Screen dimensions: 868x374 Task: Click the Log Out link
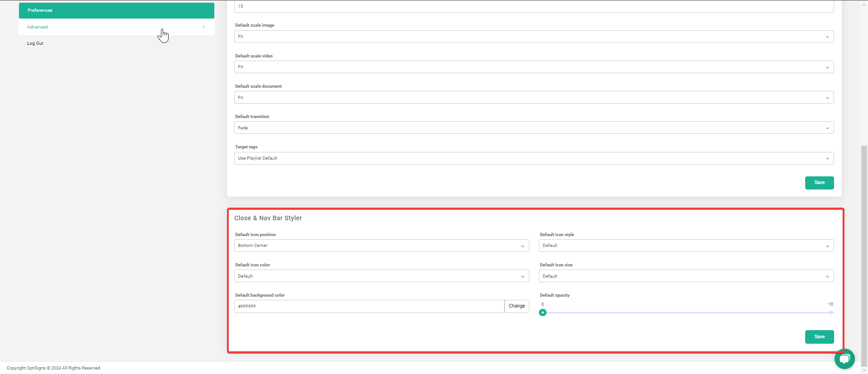35,43
